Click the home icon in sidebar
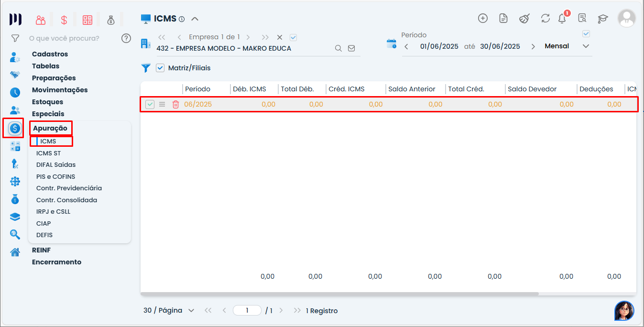Viewport: 644px width, 327px height. pyautogui.click(x=15, y=252)
